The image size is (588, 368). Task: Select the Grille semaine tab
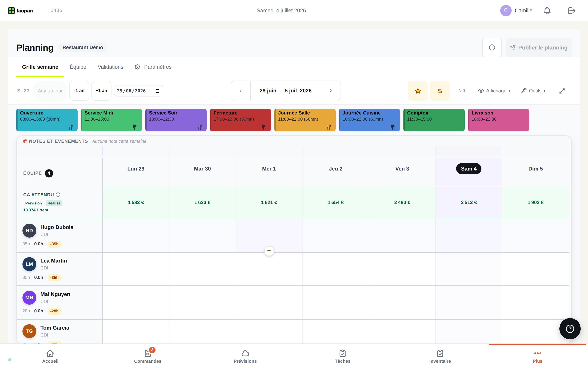point(40,67)
